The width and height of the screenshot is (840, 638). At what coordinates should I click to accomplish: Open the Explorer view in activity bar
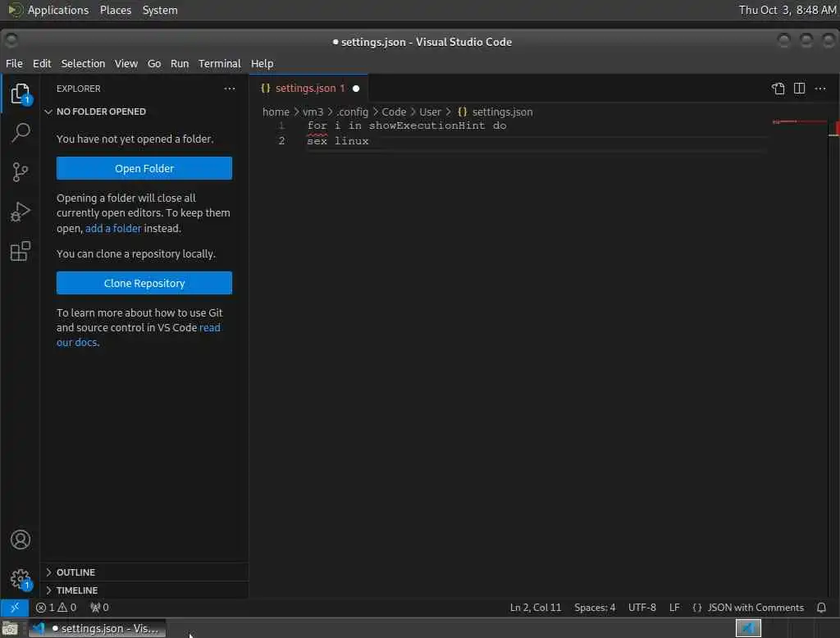[21, 93]
